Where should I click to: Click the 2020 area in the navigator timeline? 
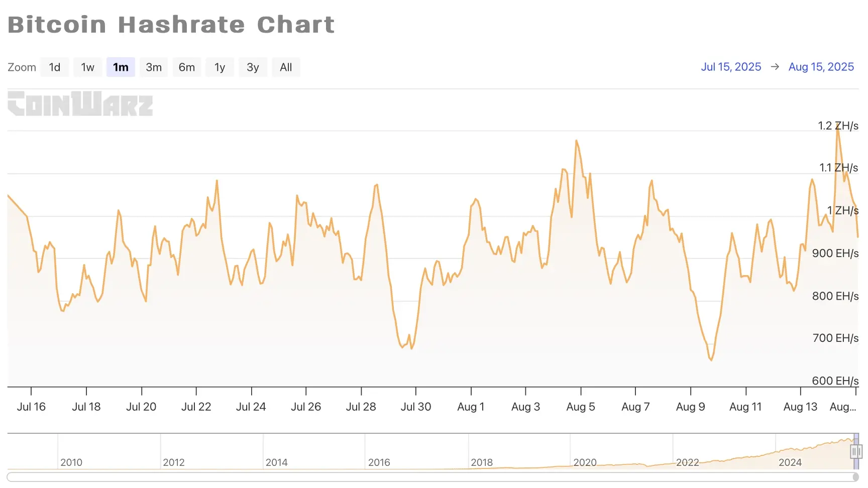point(585,462)
